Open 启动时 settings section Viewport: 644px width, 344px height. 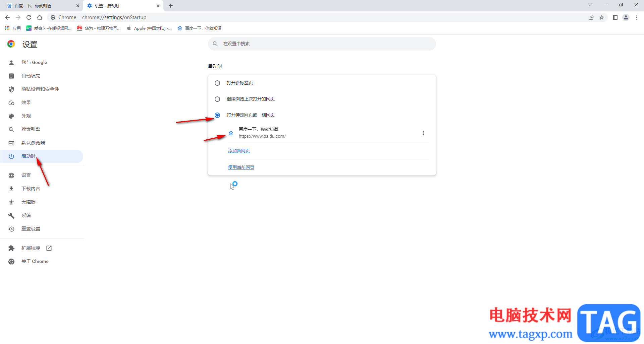[42, 156]
